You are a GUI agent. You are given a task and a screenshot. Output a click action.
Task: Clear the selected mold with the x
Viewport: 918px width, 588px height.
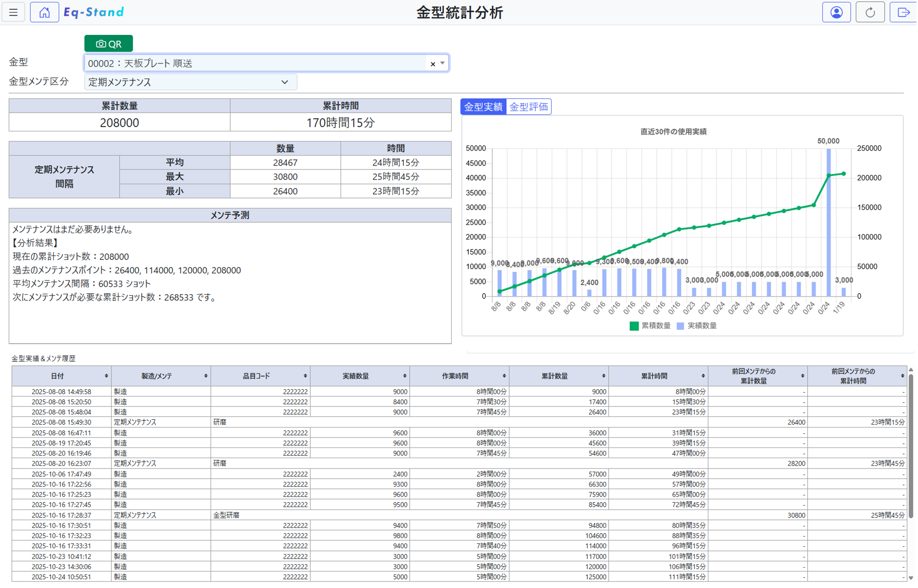pyautogui.click(x=432, y=64)
